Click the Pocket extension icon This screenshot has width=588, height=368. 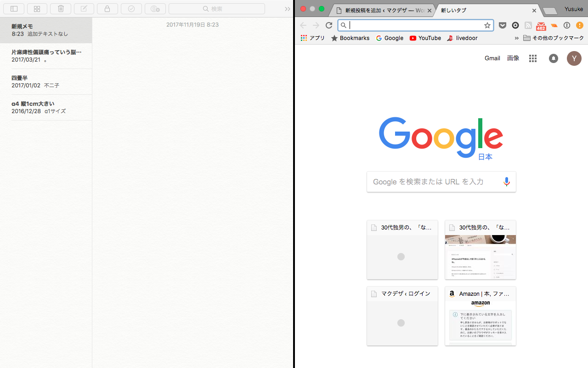pyautogui.click(x=503, y=25)
